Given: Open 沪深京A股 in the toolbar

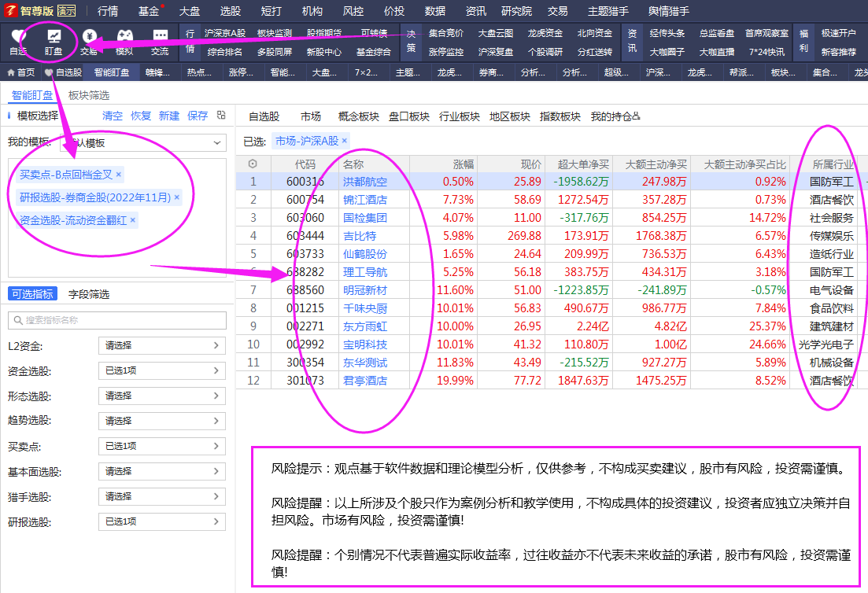Looking at the screenshot, I should [225, 33].
